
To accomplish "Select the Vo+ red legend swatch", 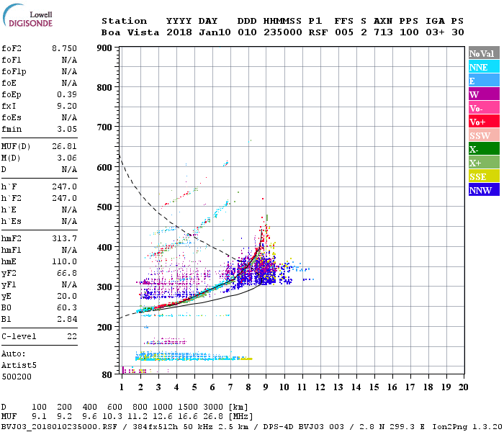I will coord(484,122).
